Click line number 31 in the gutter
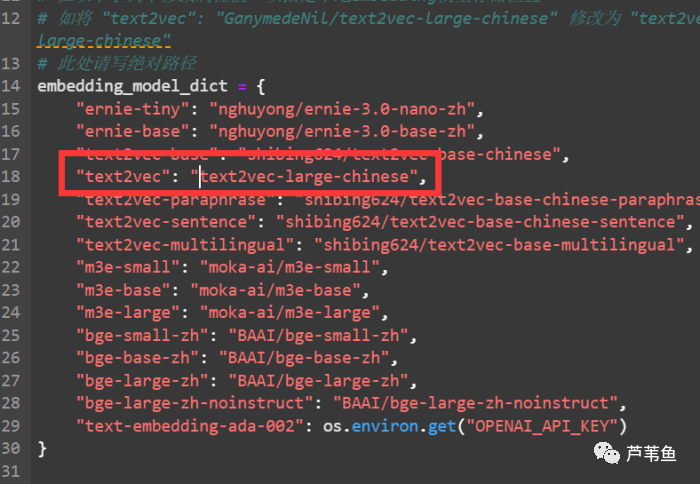The height and width of the screenshot is (485, 700). point(11,471)
